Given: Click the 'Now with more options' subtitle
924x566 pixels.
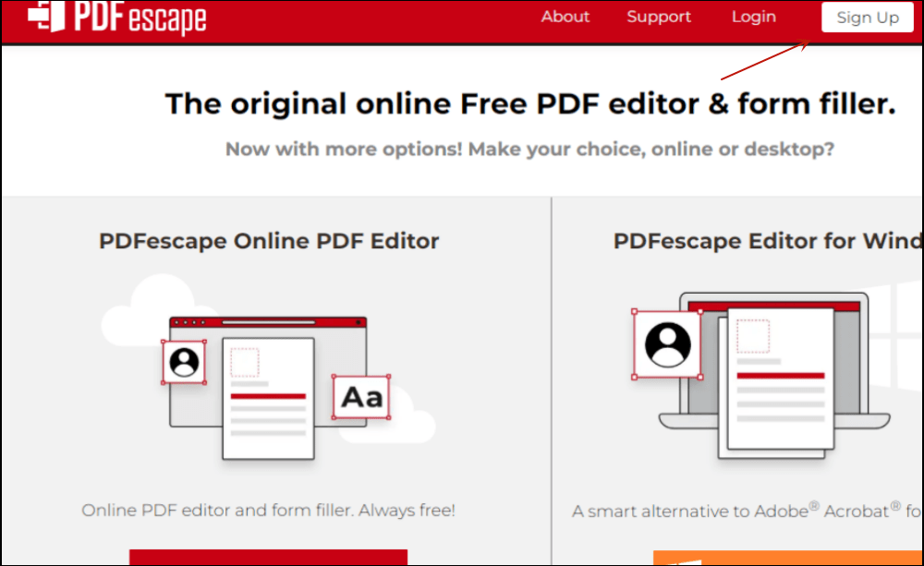Looking at the screenshot, I should tap(529, 149).
